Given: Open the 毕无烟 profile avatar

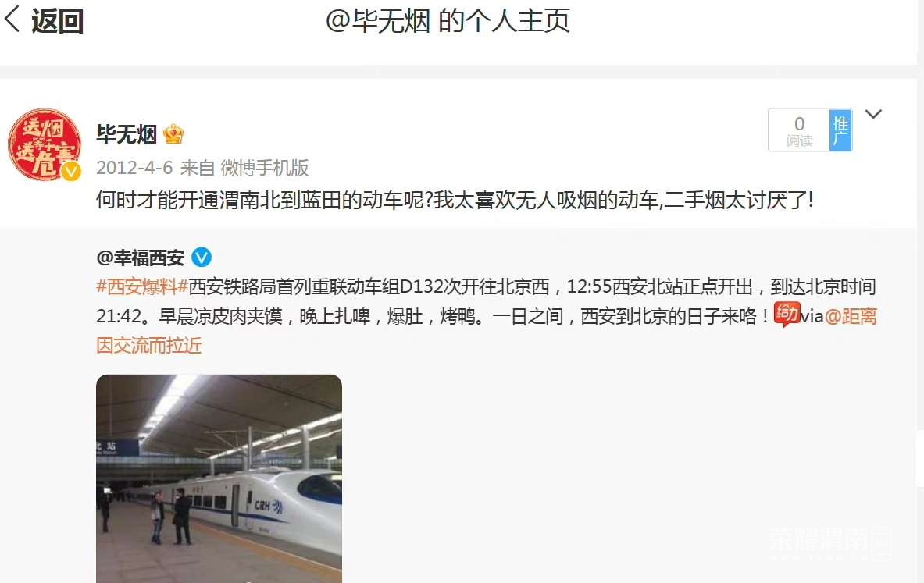Looking at the screenshot, I should click(45, 144).
